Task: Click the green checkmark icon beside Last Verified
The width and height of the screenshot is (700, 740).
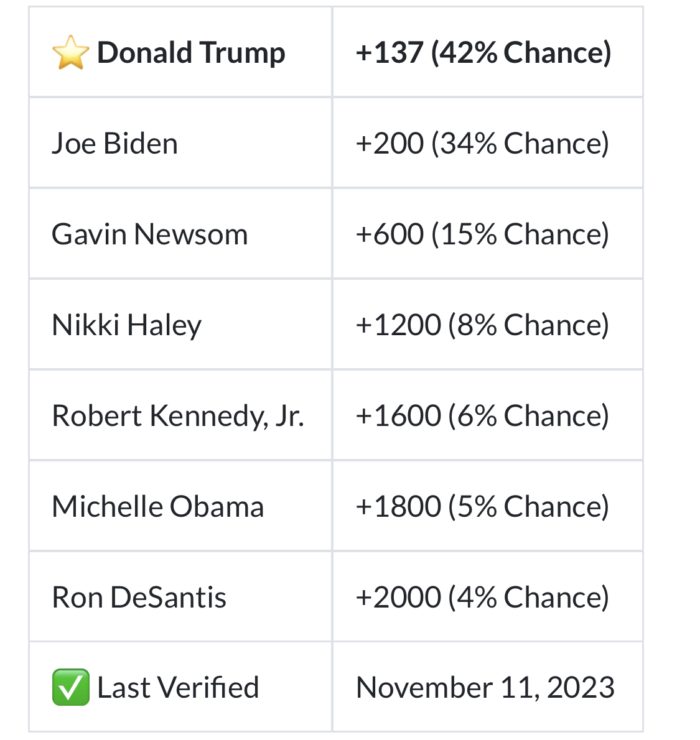Action: coord(70,688)
